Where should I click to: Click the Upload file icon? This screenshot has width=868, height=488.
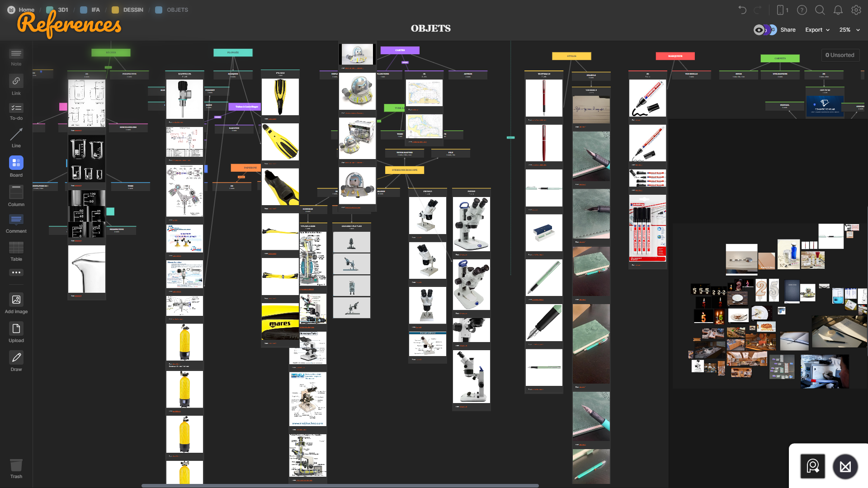coord(16,328)
